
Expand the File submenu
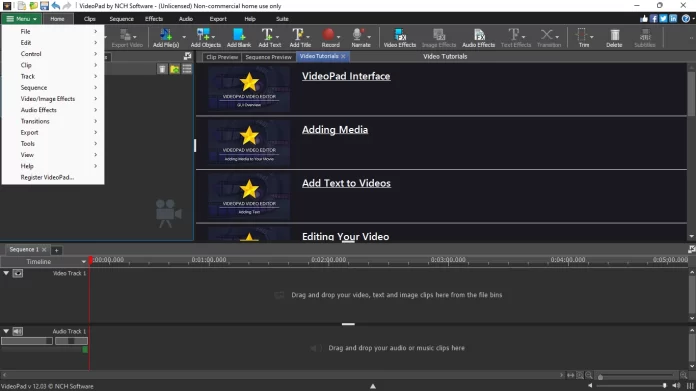53,32
